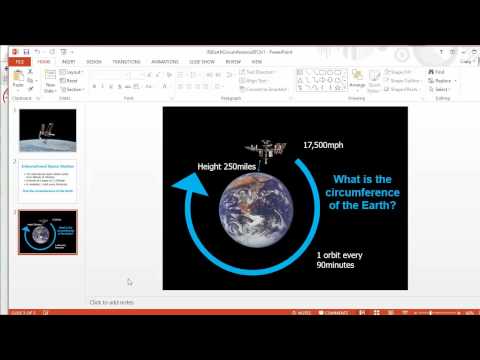Click the Cut scissors icon
Image resolution: width=480 pixels, height=360 pixels.
point(30,72)
